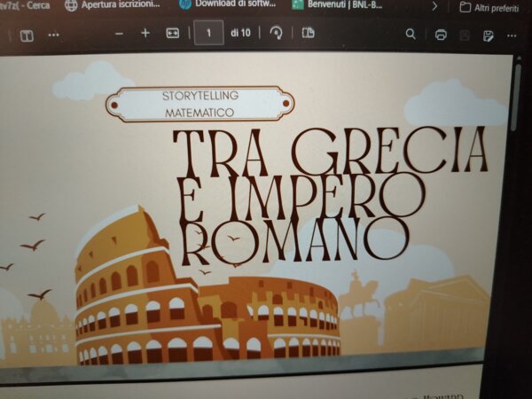Click the 'TRA GRECIA' title text

(330, 152)
